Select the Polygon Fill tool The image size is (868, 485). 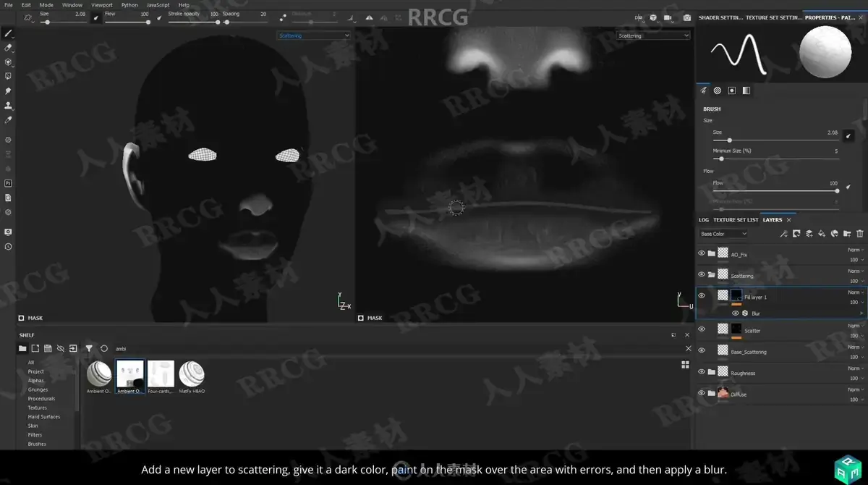tap(8, 76)
